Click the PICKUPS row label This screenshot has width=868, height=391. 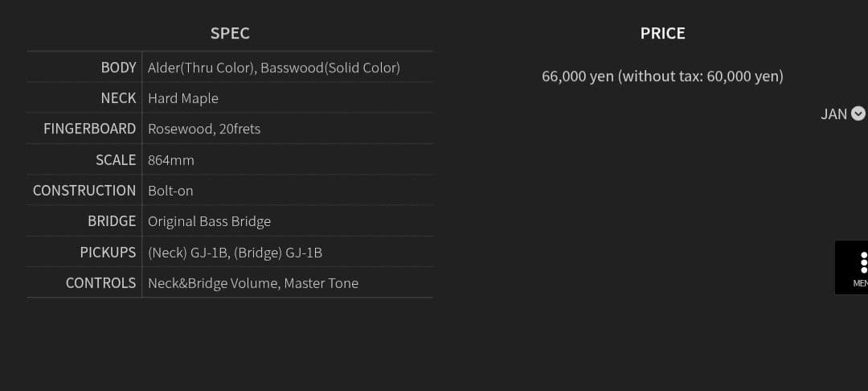point(108,253)
